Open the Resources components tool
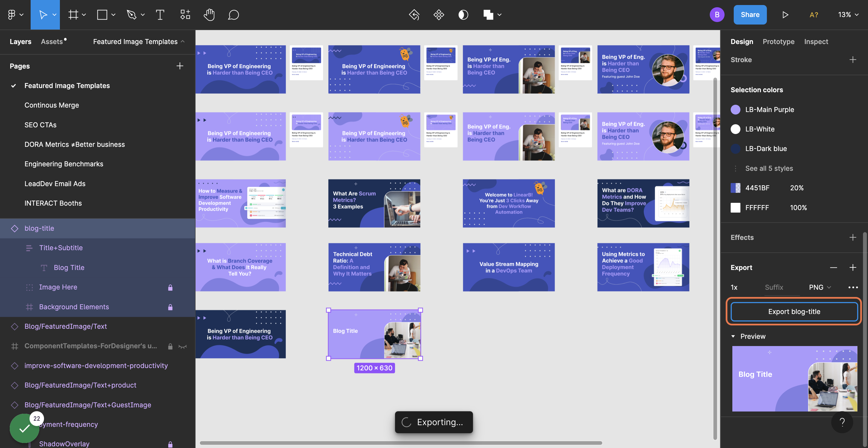Screen dimensions: 868x448 click(x=185, y=14)
